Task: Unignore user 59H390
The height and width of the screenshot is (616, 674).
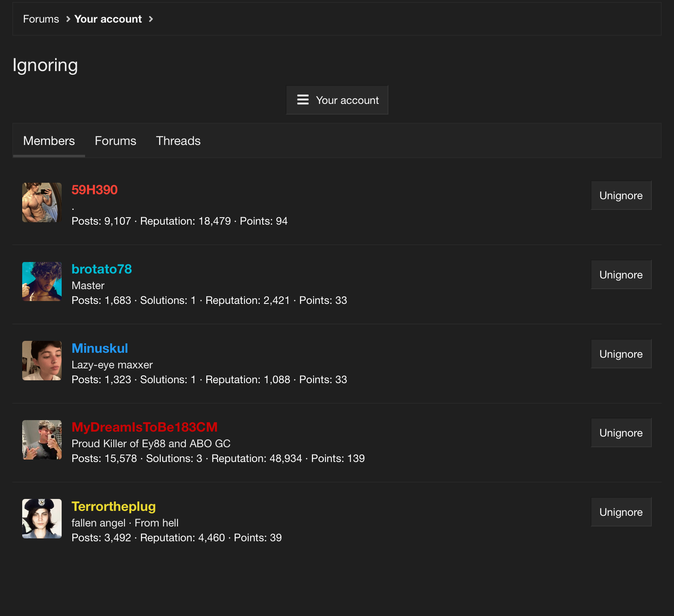Action: click(x=621, y=195)
